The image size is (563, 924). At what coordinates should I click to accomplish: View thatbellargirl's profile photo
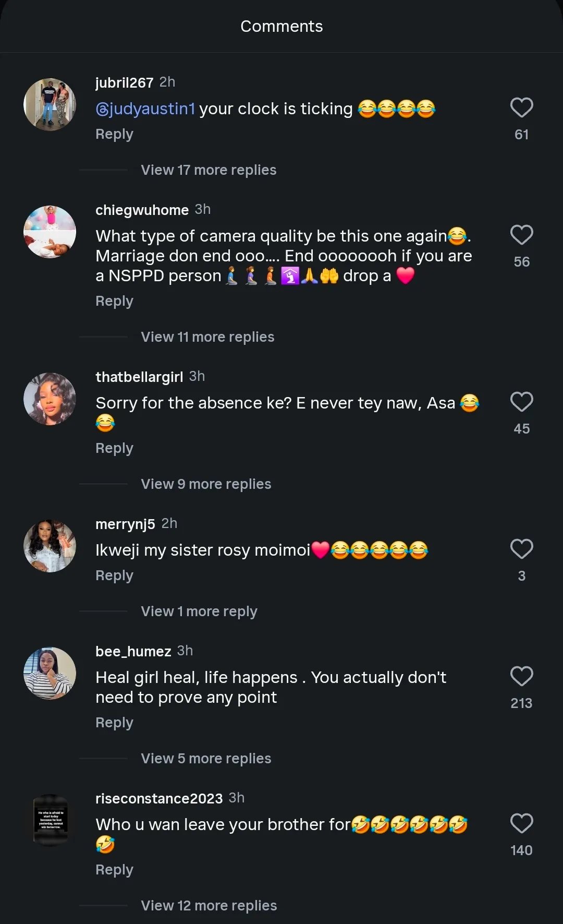(x=50, y=399)
